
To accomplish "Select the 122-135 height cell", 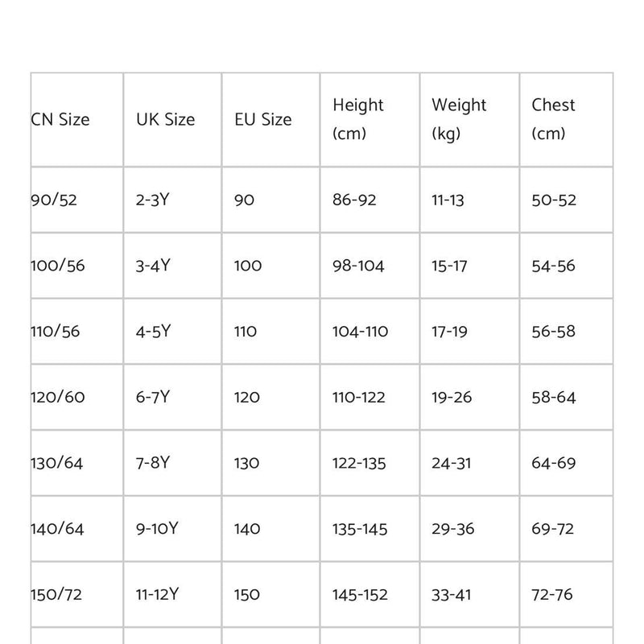I will tap(359, 464).
